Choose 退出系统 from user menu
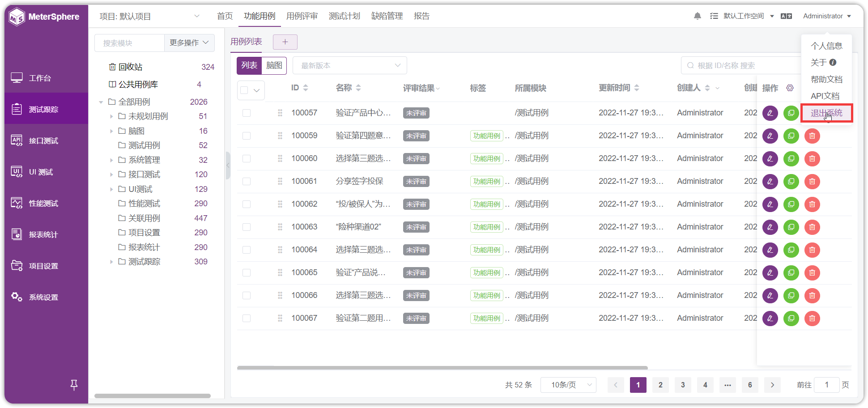 coord(826,113)
